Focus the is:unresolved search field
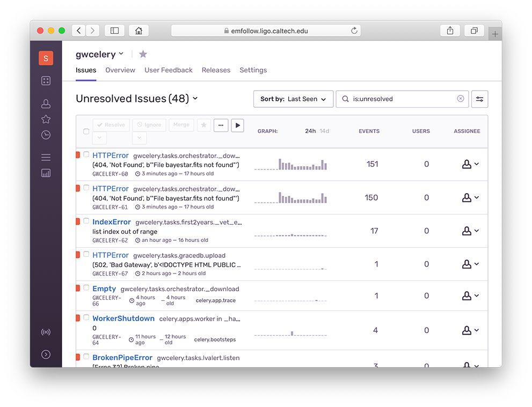This screenshot has width=532, height=407. coord(402,99)
